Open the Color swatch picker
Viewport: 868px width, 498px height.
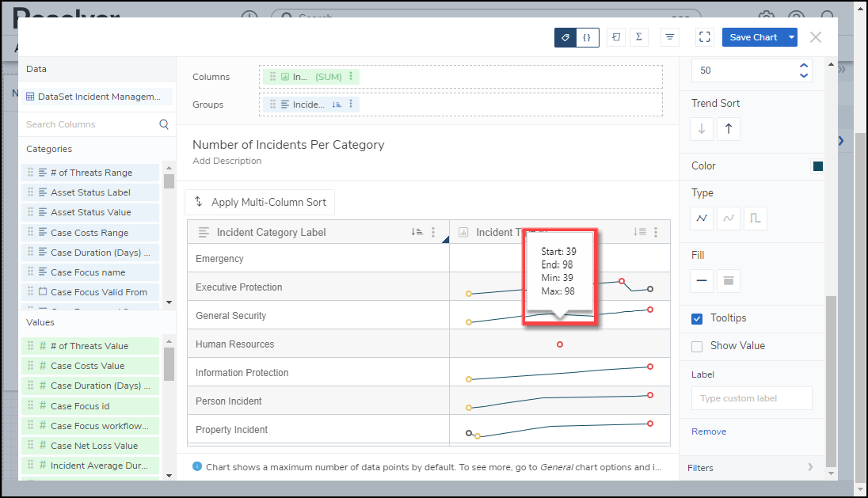click(818, 166)
